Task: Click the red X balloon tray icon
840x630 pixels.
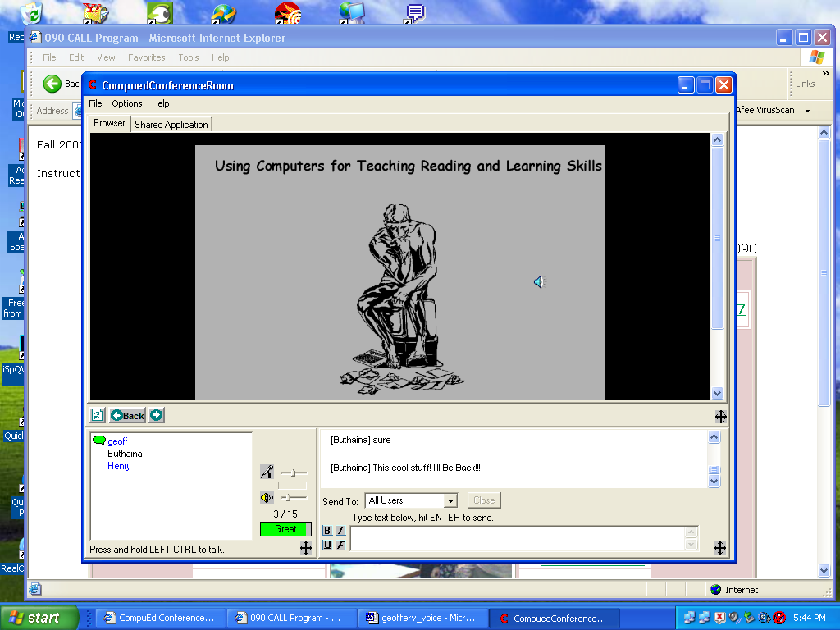Action: coord(720,618)
